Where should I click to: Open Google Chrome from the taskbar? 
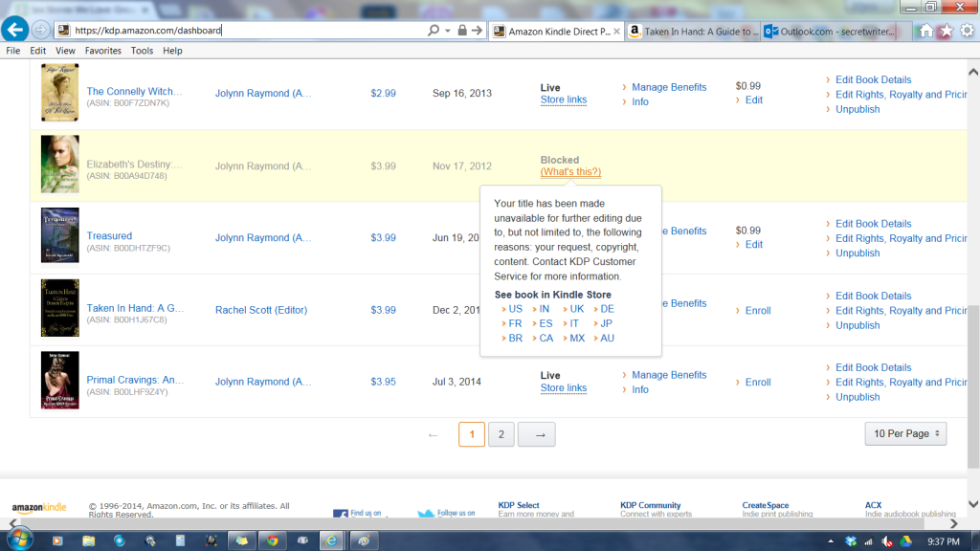click(272, 540)
